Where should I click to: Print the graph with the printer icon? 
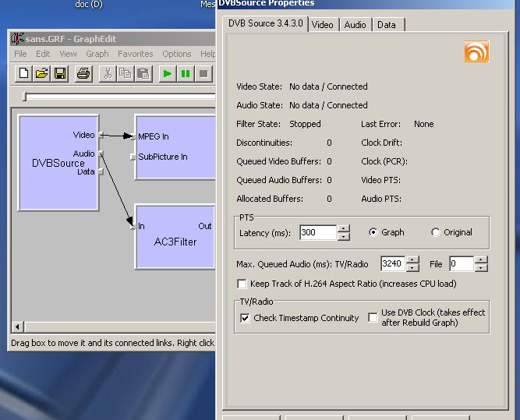[83, 73]
